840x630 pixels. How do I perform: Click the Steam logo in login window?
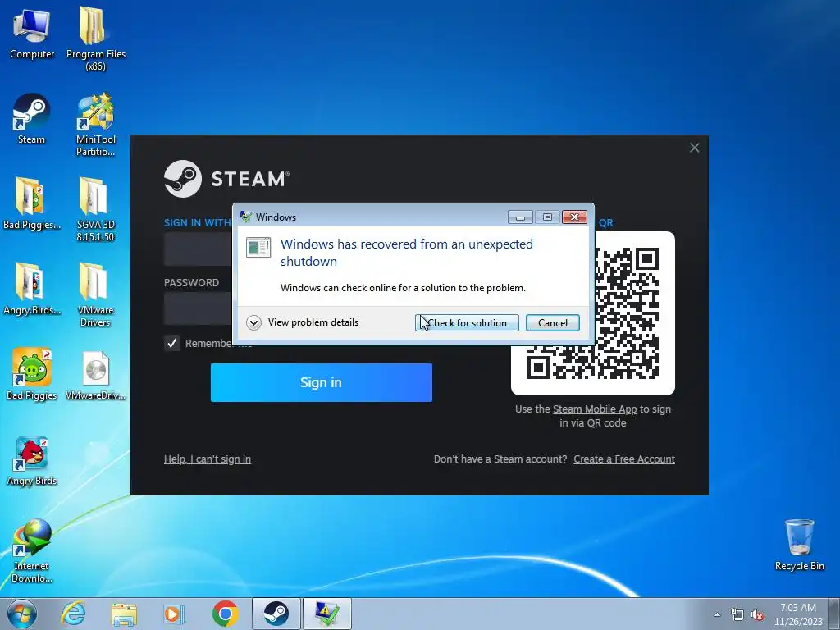(x=226, y=178)
